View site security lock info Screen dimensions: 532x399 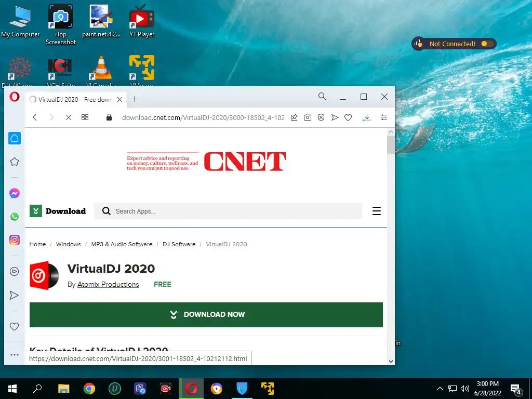(x=109, y=117)
